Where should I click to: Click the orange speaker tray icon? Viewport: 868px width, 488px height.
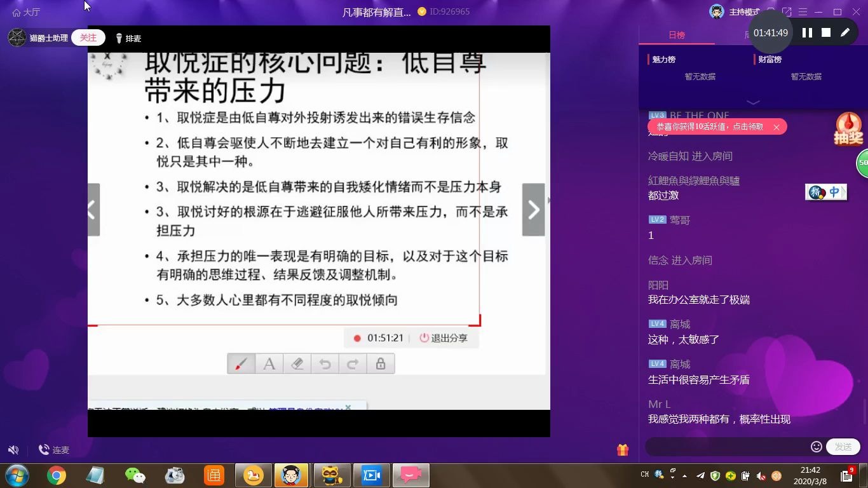tap(776, 476)
